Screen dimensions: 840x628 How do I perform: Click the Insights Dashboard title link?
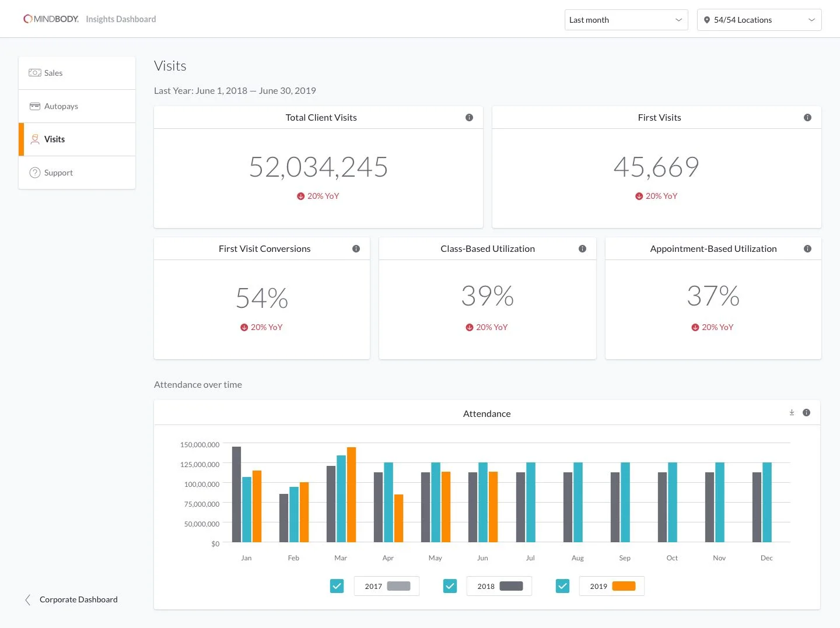tap(121, 19)
